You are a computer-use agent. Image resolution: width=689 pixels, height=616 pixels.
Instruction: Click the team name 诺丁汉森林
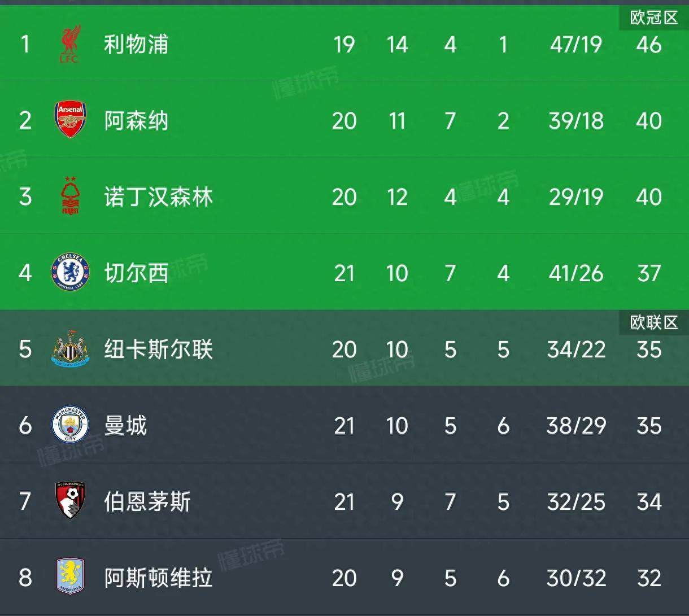158,196
